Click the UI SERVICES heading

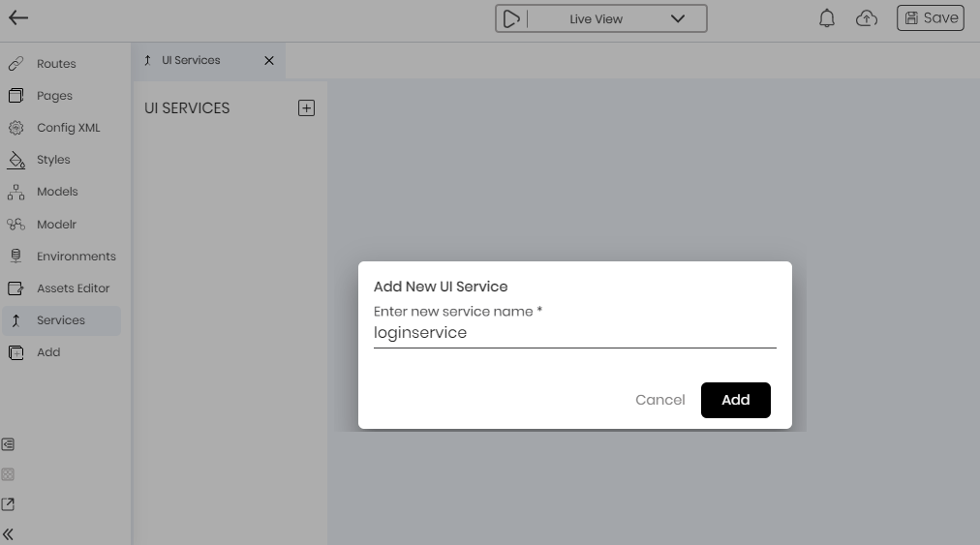pos(187,108)
